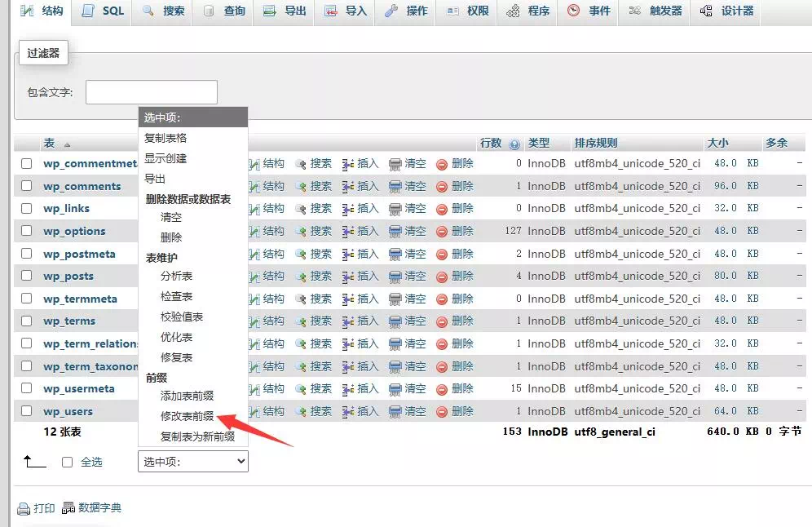Open the 选中项 dropdown below the table

point(193,461)
